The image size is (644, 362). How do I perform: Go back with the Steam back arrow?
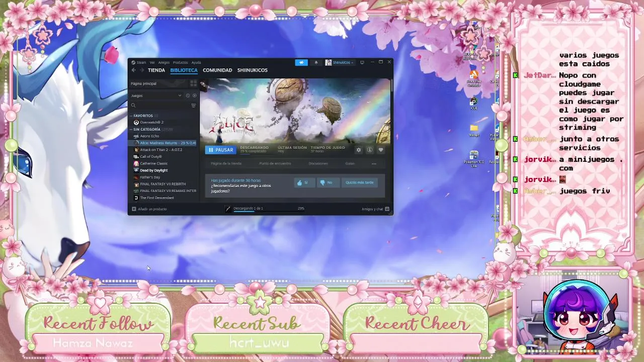click(134, 70)
